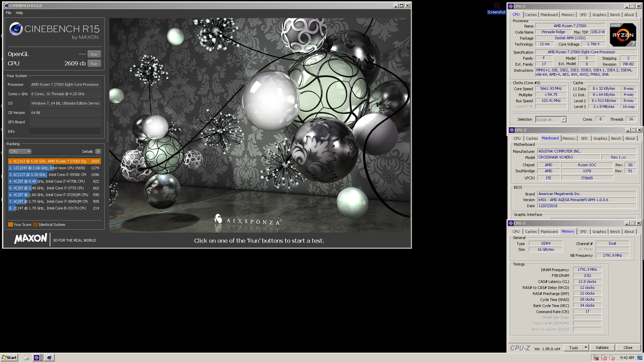Click the CAS# Latency 12.0 clocks value

[587, 282]
